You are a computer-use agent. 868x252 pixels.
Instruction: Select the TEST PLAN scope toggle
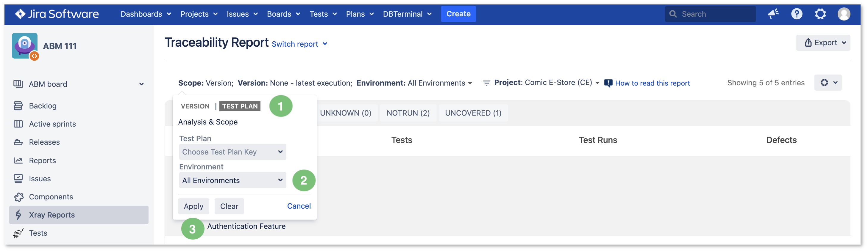[240, 106]
